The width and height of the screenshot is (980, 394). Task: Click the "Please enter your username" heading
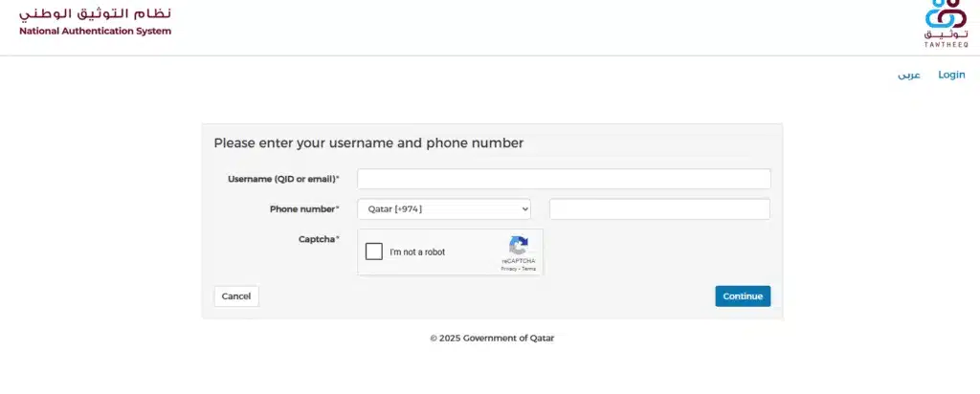pyautogui.click(x=368, y=143)
